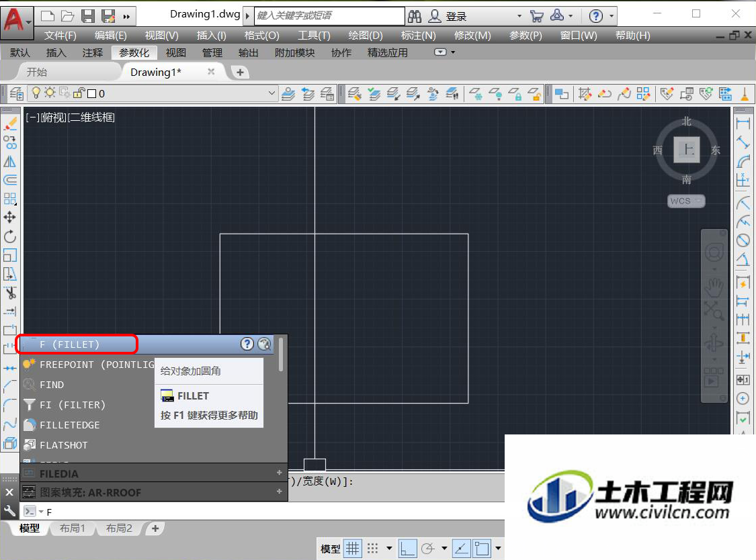
Task: Select the Scale tool
Action: click(x=10, y=255)
